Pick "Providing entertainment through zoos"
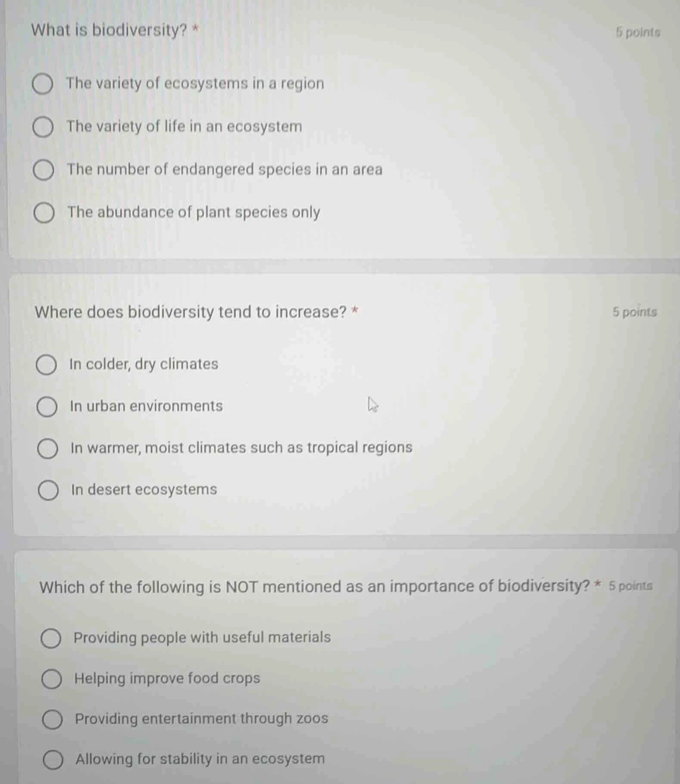The image size is (680, 784). coord(51,719)
